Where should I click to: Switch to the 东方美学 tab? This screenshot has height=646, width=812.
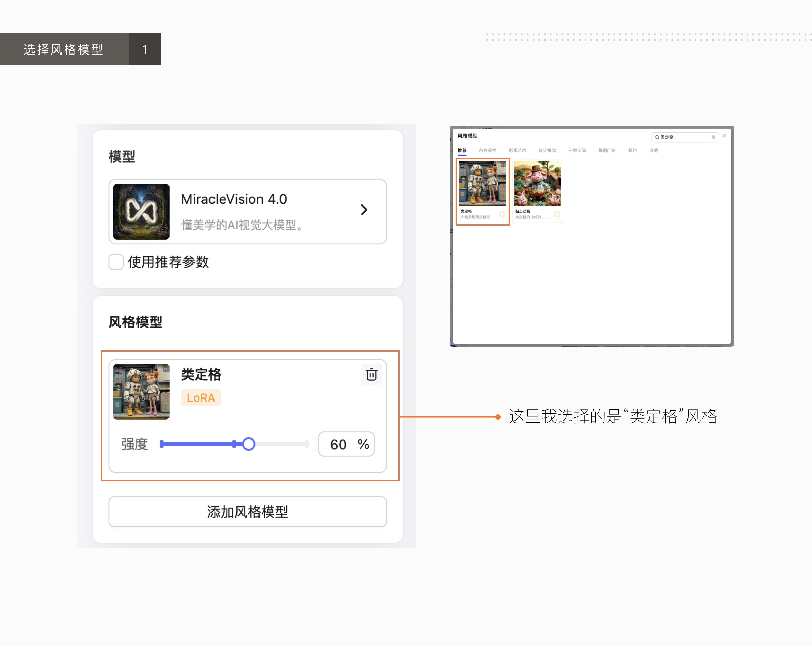click(x=488, y=151)
